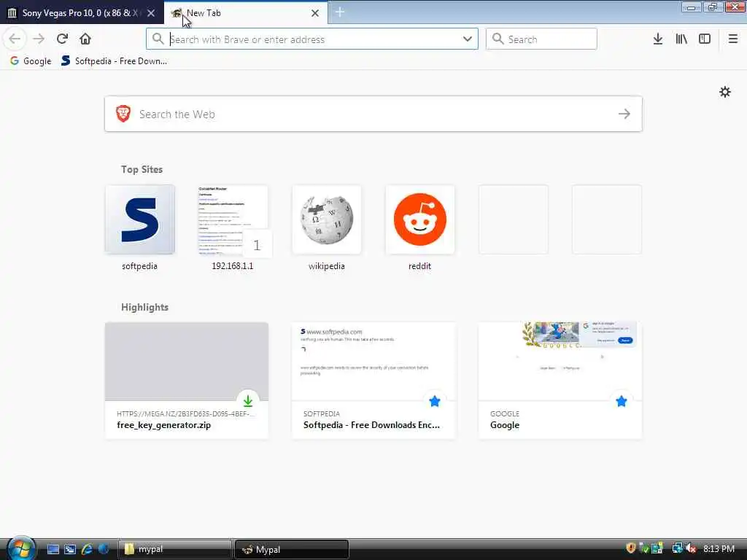Click the Top Sites section heading

142,169
